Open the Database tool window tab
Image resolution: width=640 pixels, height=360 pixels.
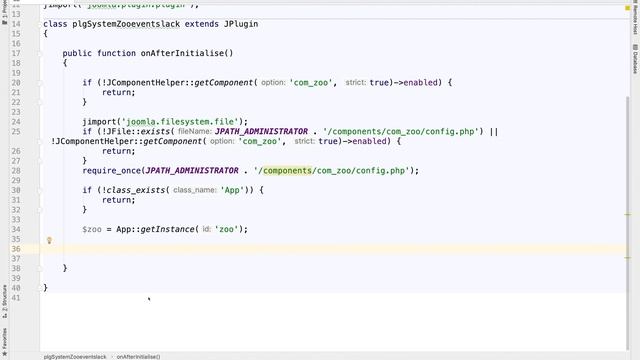[636, 59]
